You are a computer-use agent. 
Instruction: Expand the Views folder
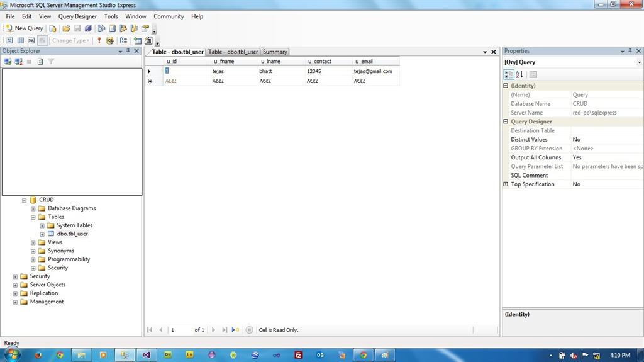coord(33,243)
